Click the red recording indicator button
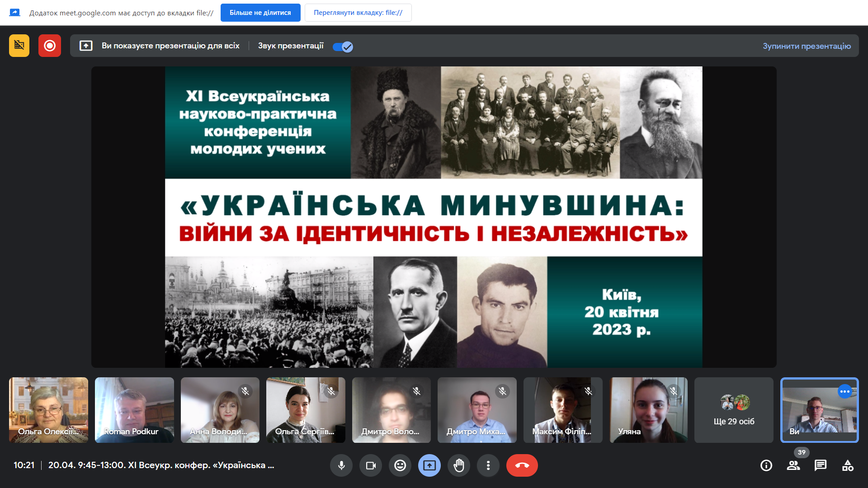 click(x=50, y=46)
